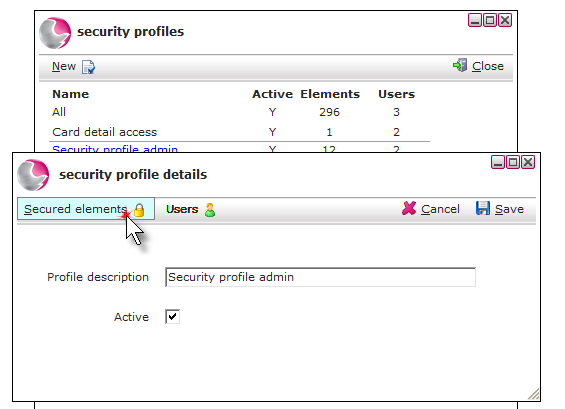Click users count 2 for Card detail access

coord(396,132)
